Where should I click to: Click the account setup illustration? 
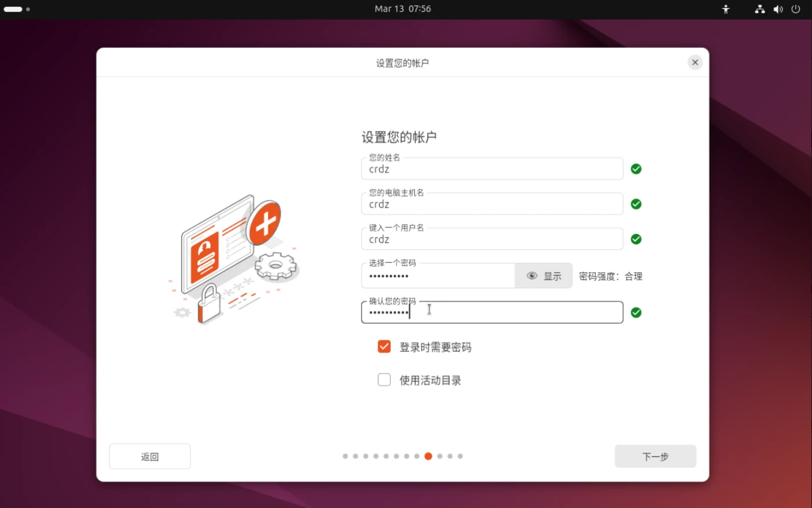coord(234,259)
